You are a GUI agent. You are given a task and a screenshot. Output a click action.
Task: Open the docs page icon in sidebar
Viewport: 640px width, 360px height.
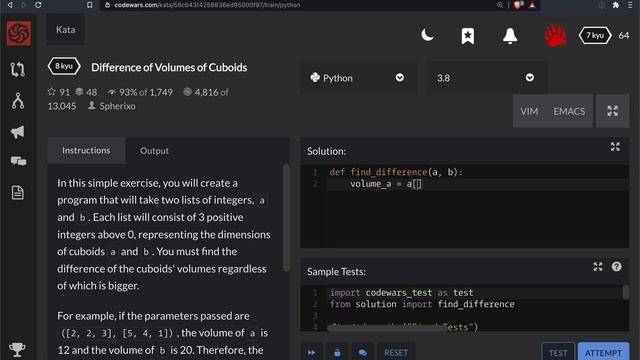tap(18, 192)
